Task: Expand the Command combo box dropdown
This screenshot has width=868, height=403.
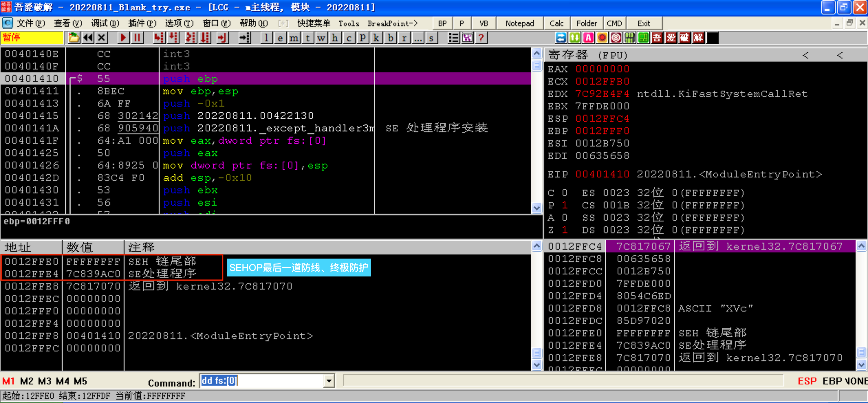Action: pos(329,381)
